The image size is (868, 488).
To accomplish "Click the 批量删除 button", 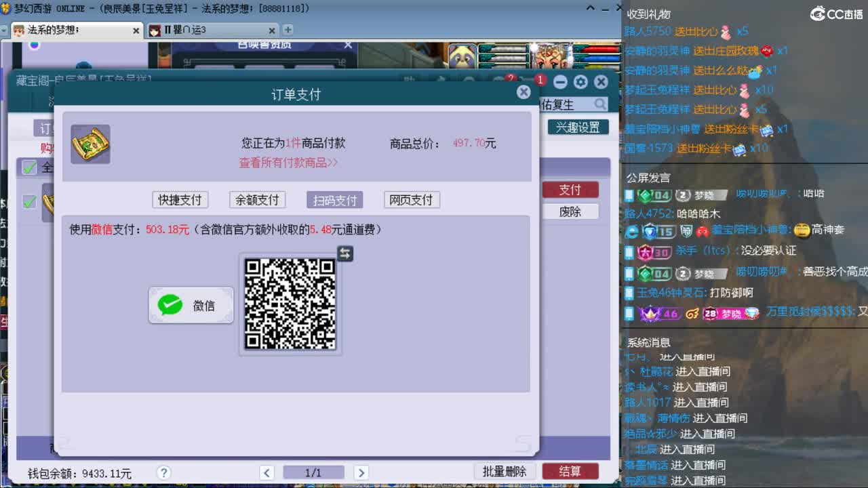I will point(505,471).
